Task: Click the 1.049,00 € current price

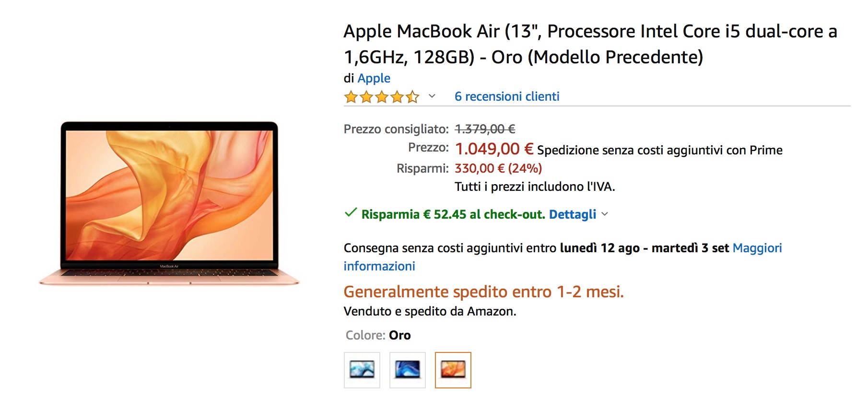Action: pos(494,149)
